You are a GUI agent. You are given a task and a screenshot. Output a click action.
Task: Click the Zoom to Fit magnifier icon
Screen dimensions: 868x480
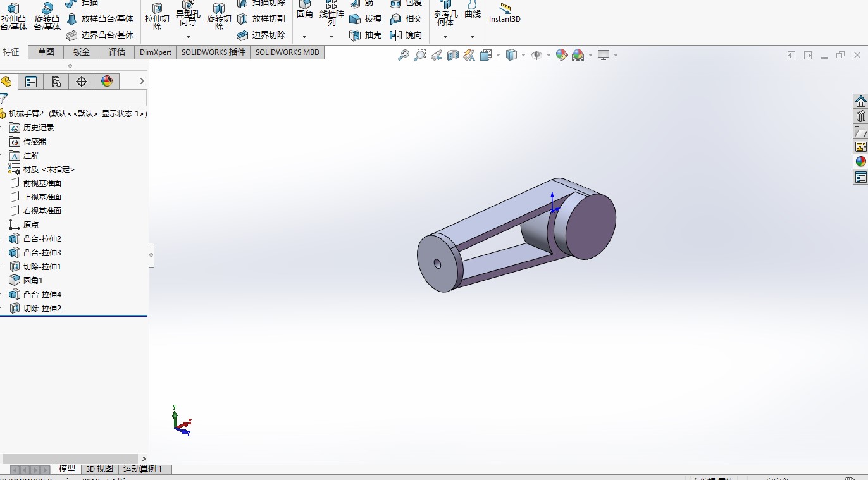point(403,56)
